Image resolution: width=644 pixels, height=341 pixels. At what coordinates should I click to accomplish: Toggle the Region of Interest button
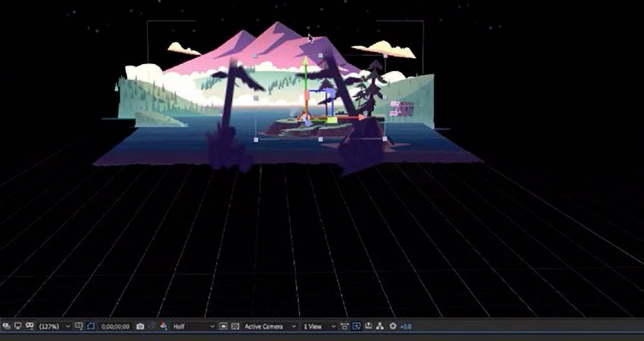click(91, 326)
